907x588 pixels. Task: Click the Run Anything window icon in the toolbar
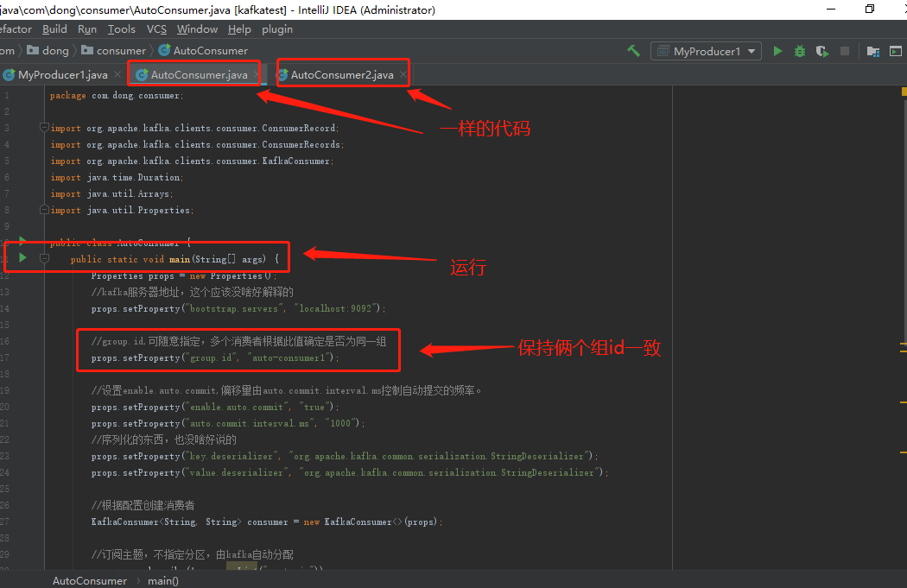896,52
